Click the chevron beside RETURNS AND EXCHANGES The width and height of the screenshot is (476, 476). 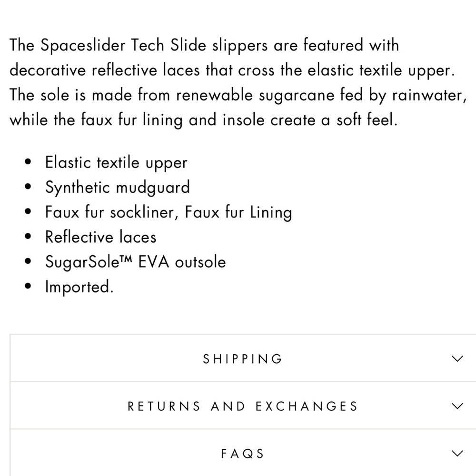point(457,406)
